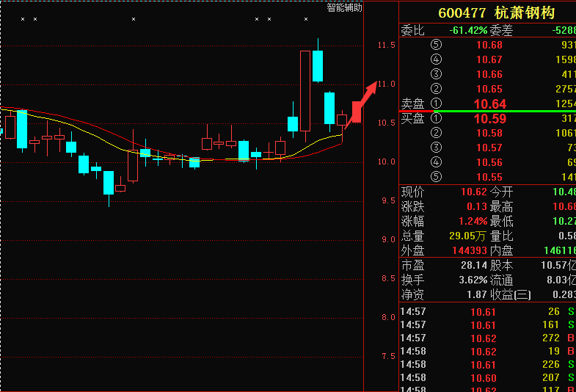The image size is (576, 392).
Task: Select the 14:57 trade with volume 272
Action: pyautogui.click(x=487, y=338)
